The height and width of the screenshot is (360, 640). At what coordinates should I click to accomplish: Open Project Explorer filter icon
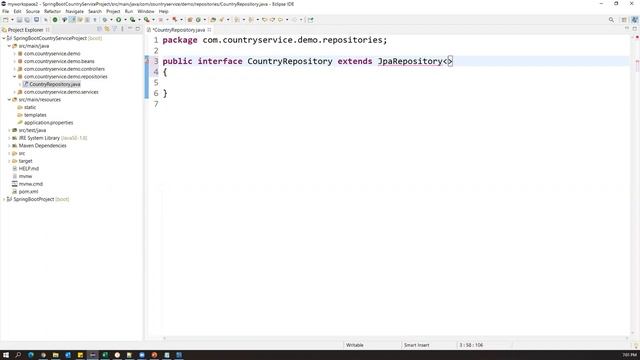tap(115, 29)
